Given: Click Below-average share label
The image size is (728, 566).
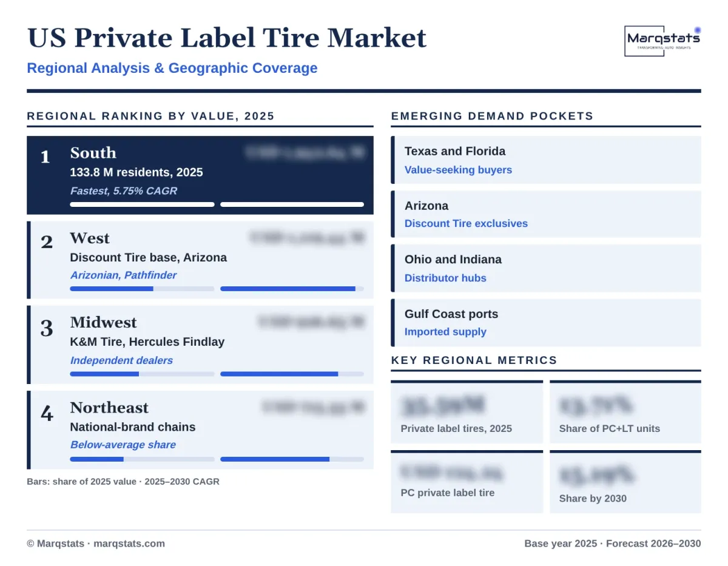Looking at the screenshot, I should coord(123,444).
